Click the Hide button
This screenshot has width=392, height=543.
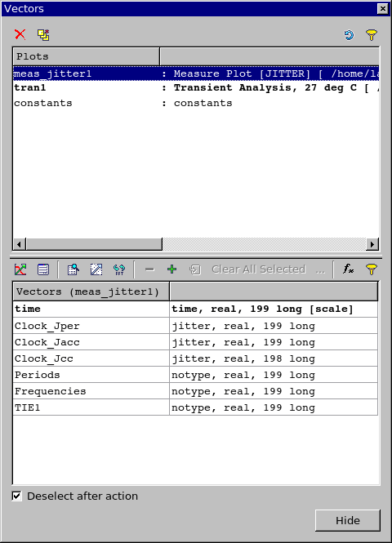click(x=348, y=520)
